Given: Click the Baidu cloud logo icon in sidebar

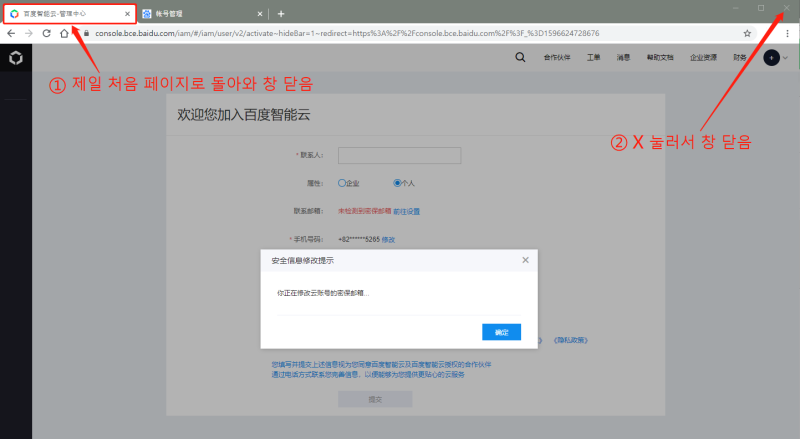Looking at the screenshot, I should click(x=16, y=58).
